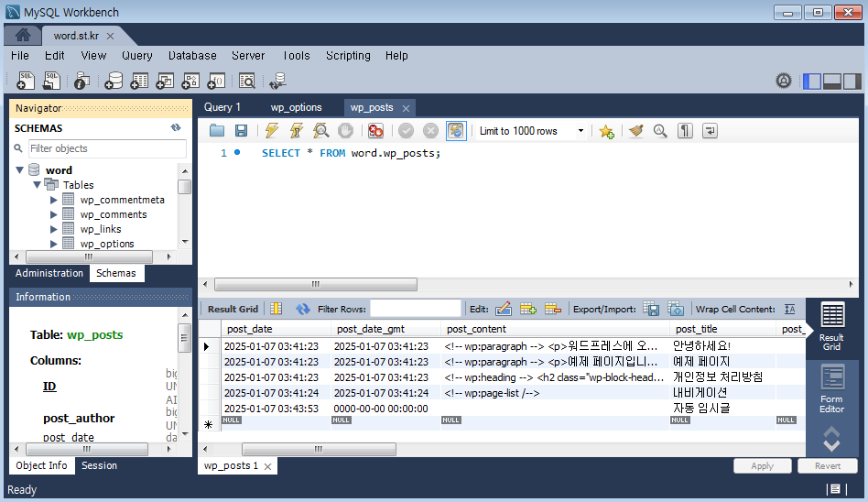Open the home screen tab icon
The height and width of the screenshot is (502, 868).
tap(23, 36)
